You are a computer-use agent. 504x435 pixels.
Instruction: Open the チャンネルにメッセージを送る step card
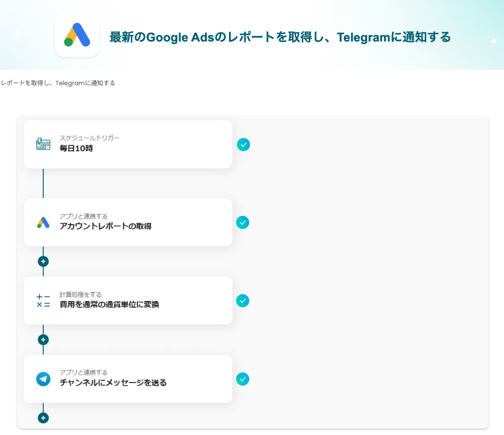point(128,379)
